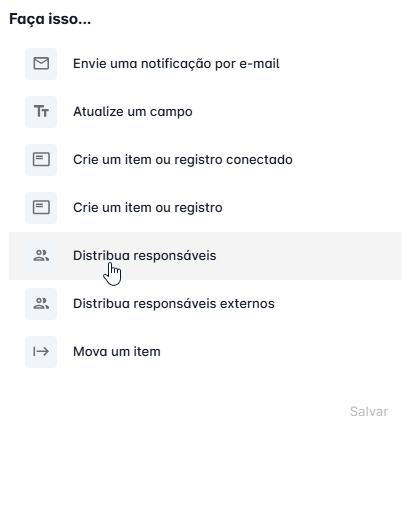
Task: Click the word 'e-mail' in the first option
Action: point(259,64)
